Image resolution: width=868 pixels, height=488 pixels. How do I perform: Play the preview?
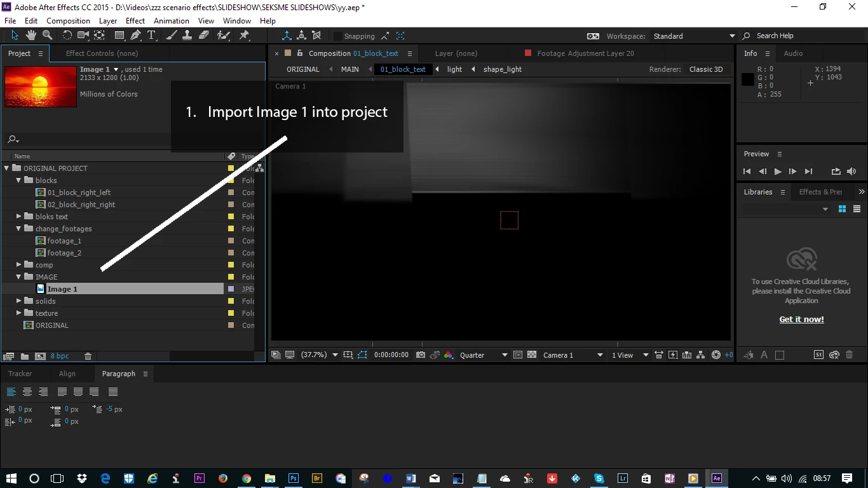point(778,172)
